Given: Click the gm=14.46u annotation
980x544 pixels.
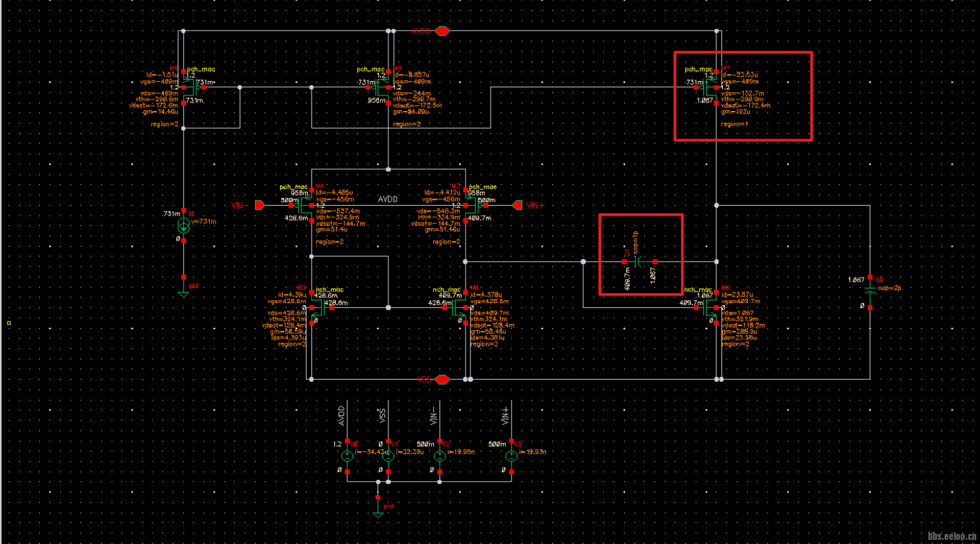Looking at the screenshot, I should (x=161, y=112).
